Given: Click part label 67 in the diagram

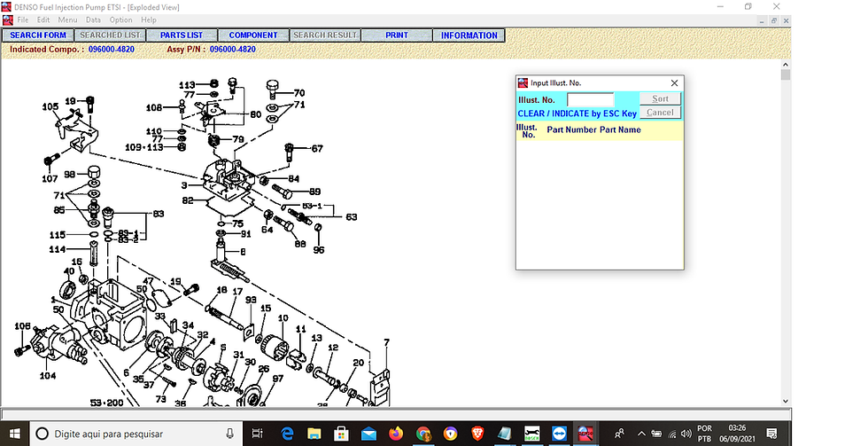Looking at the screenshot, I should click(x=317, y=148).
